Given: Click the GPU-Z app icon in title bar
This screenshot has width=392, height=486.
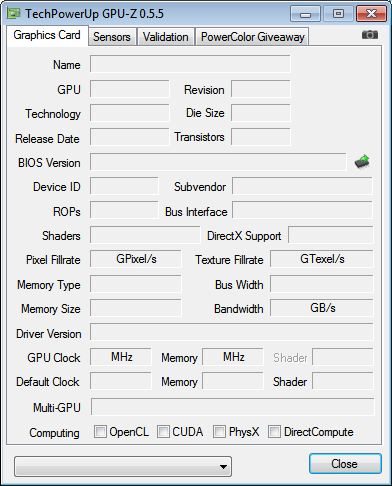Looking at the screenshot, I should [14, 13].
